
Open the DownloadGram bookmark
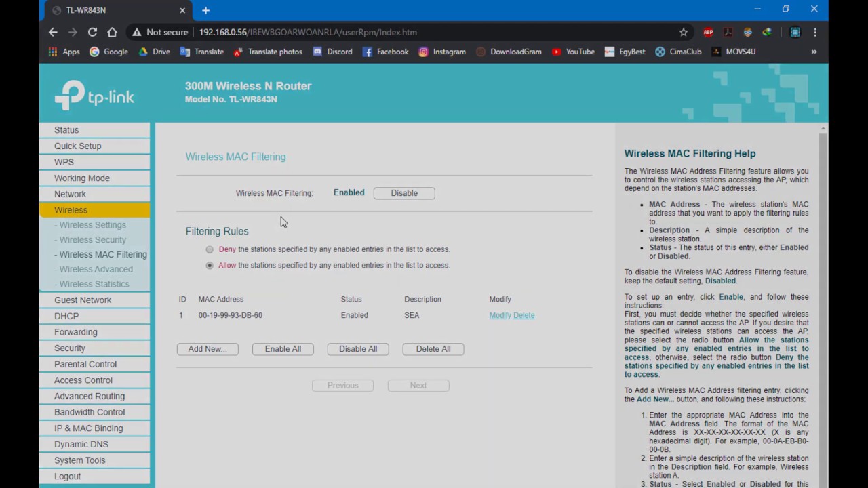[509, 52]
